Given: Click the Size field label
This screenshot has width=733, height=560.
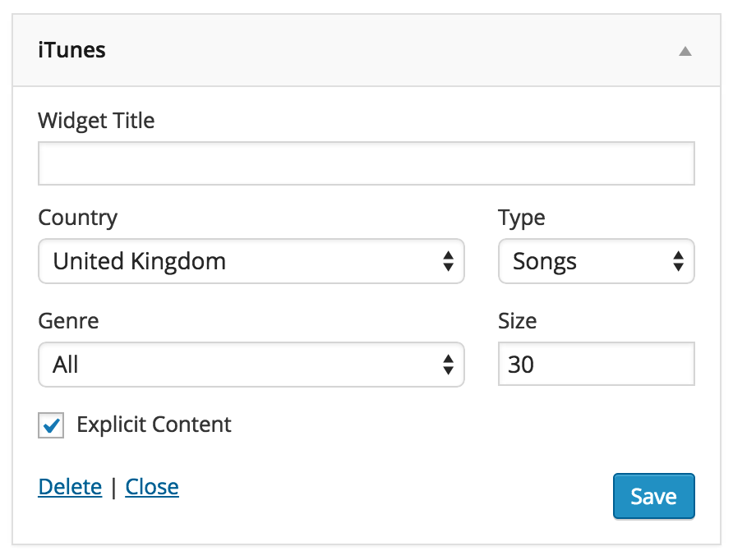Looking at the screenshot, I should (x=517, y=321).
